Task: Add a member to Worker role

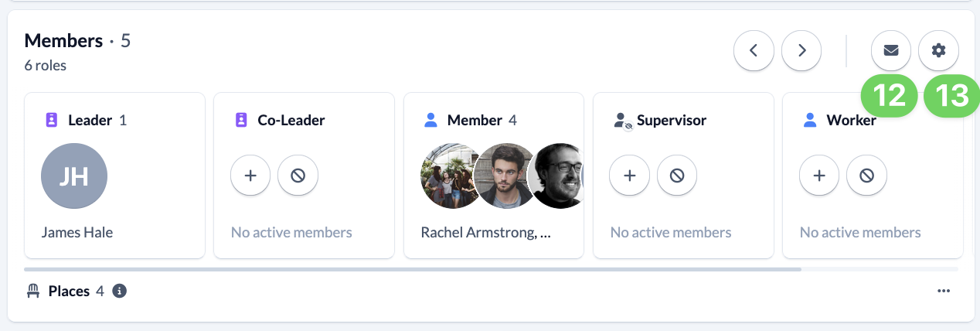Action: point(819,176)
